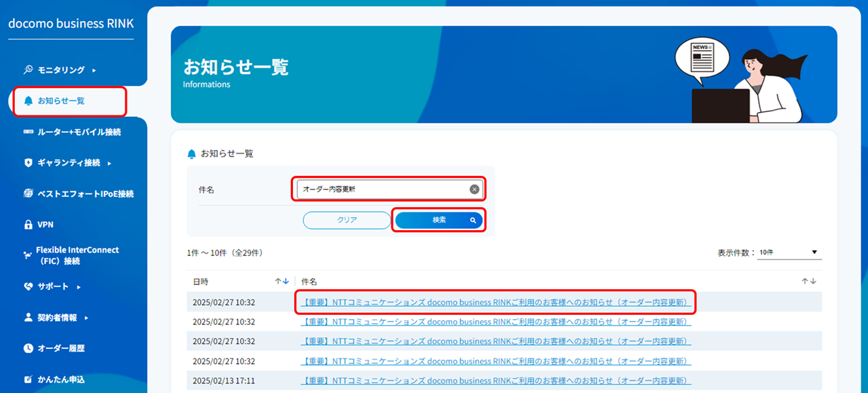This screenshot has height=393, width=868.
Task: Click the Informations subtitle in the banner
Action: coord(207,85)
